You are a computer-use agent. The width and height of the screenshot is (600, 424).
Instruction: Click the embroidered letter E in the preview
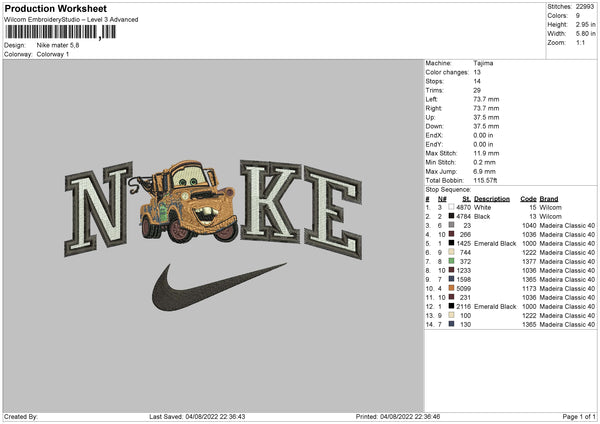pos(332,212)
